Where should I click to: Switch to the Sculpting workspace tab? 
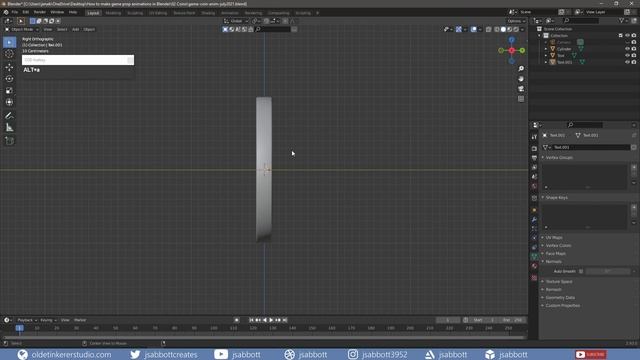click(135, 13)
